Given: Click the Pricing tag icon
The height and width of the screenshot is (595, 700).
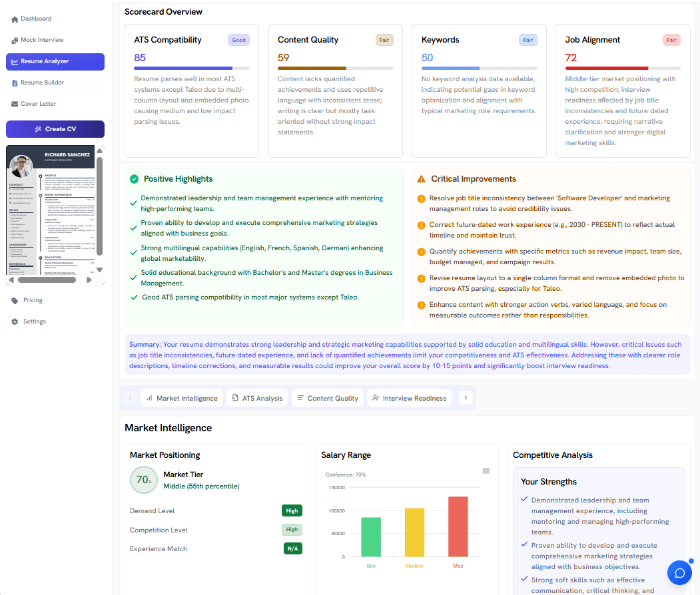Looking at the screenshot, I should click(x=15, y=301).
